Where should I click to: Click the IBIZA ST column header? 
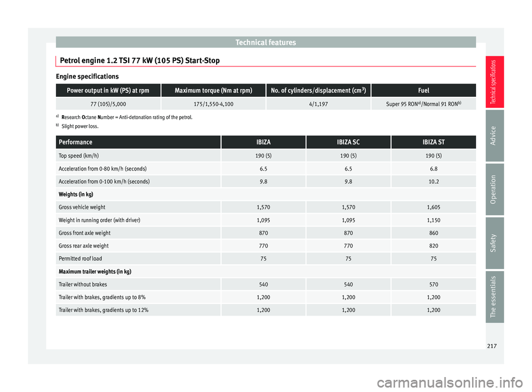click(433, 142)
